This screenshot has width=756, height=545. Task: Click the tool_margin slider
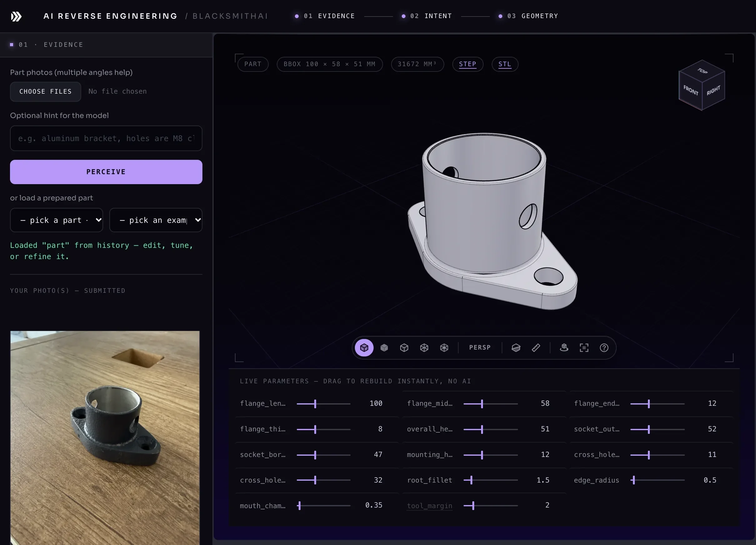(x=490, y=505)
